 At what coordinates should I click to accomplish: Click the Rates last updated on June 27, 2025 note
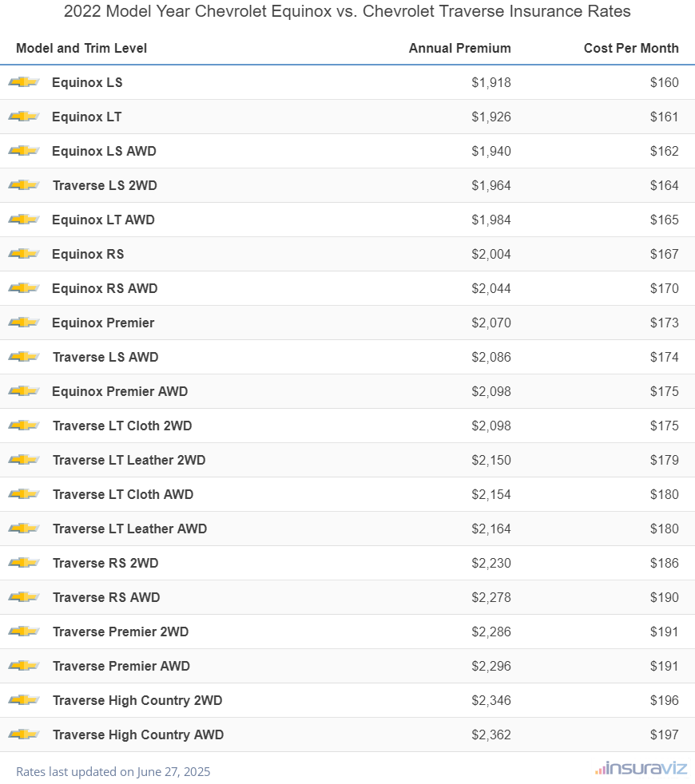(113, 771)
